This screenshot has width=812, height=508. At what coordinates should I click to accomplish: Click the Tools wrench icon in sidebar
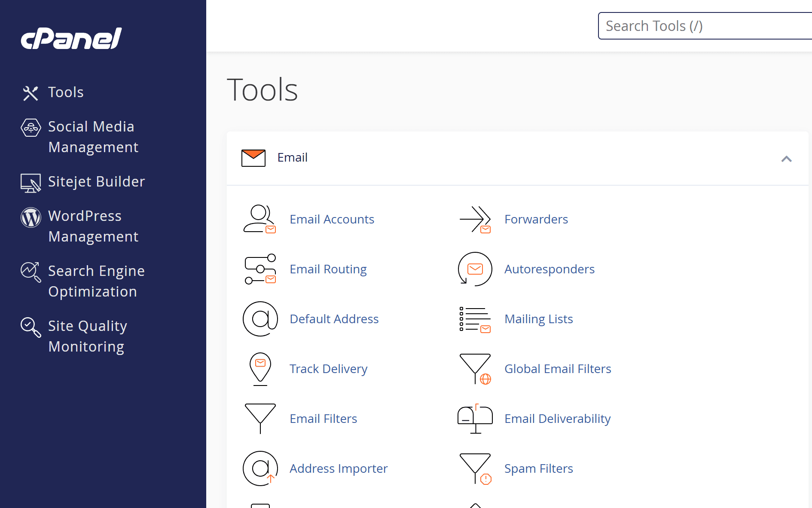31,93
